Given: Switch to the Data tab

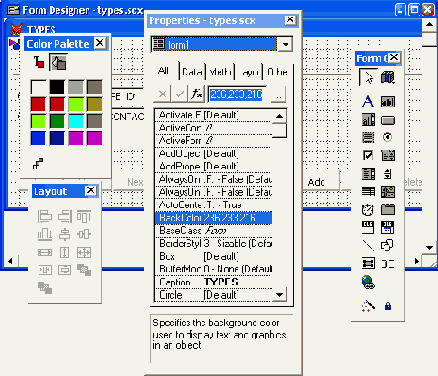Looking at the screenshot, I should [x=192, y=72].
